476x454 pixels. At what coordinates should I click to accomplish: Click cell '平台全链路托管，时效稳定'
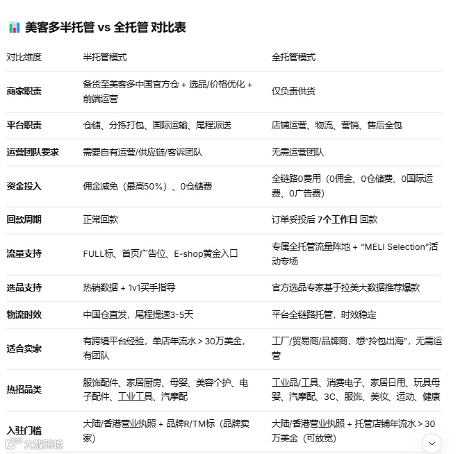[324, 314]
